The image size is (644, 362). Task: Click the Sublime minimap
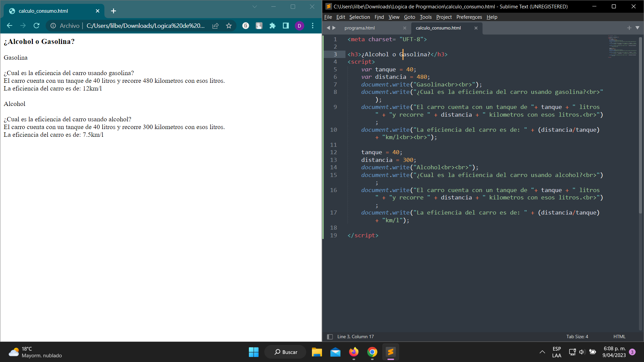point(622,46)
